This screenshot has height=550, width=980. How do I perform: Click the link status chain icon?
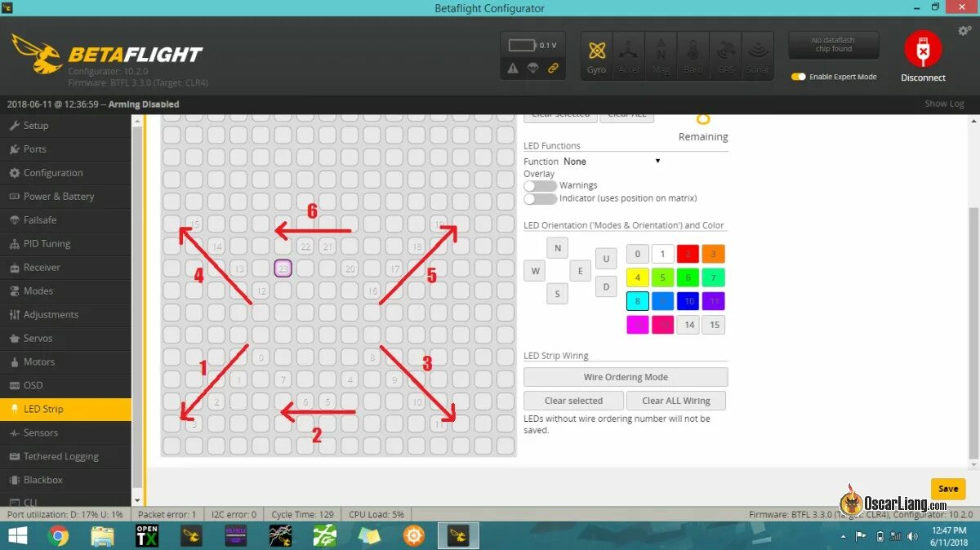553,69
